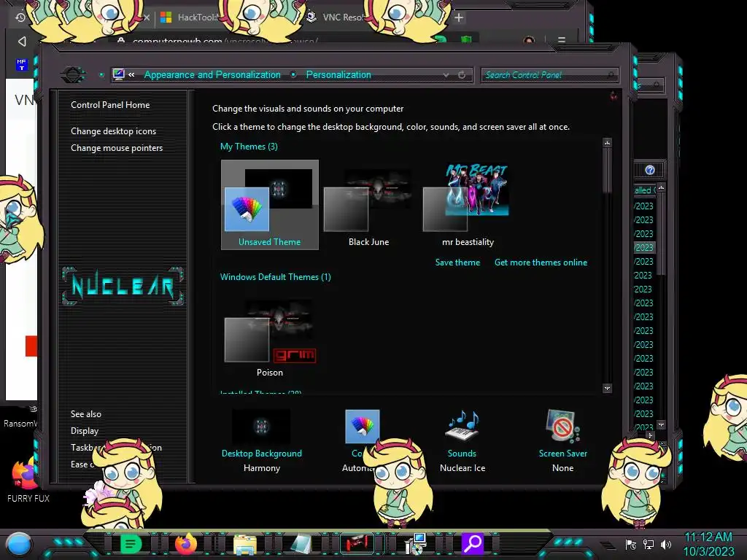Screen dimensions: 747x560
Task: Expand the address bar history dropdown
Action: (446, 75)
